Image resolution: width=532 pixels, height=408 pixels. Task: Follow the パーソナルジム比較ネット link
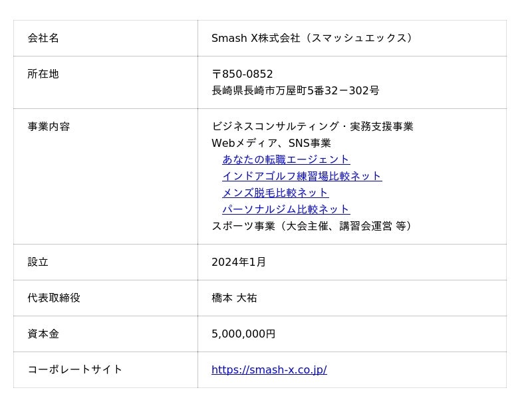pos(286,209)
